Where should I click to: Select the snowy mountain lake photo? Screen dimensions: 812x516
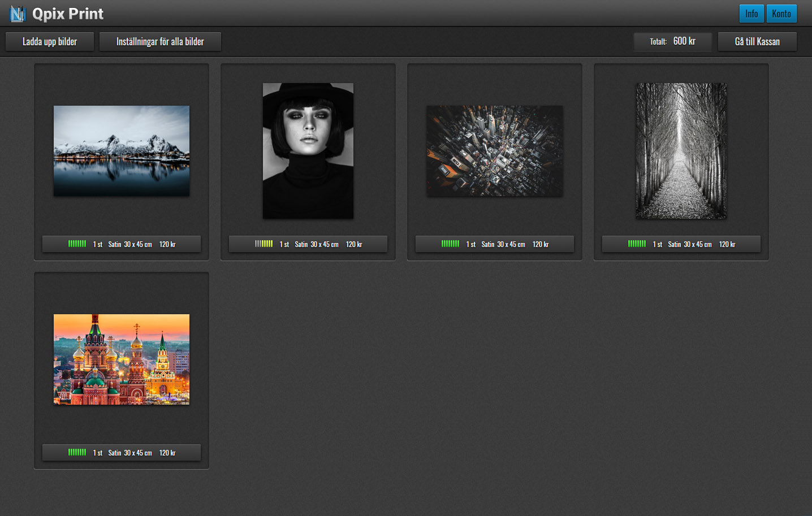[122, 151]
